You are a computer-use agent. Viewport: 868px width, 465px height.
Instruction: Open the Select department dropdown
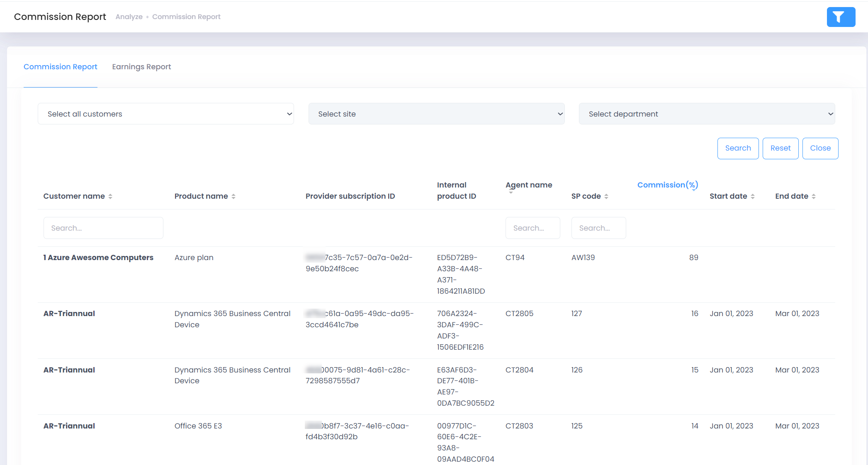[x=707, y=114]
